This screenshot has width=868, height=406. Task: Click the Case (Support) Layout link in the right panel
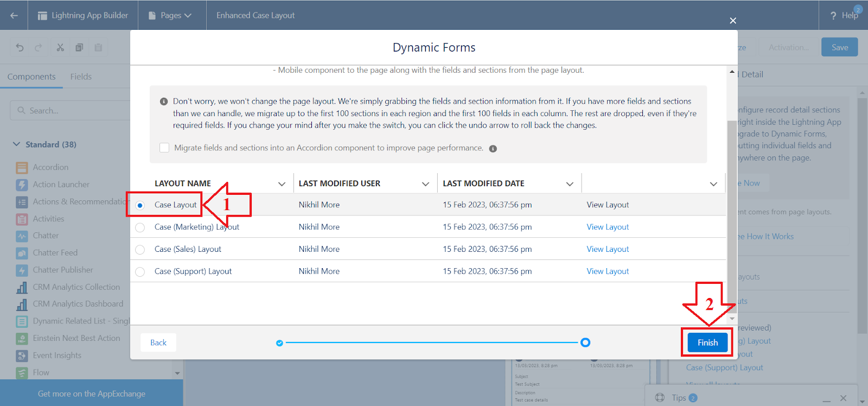tap(724, 367)
